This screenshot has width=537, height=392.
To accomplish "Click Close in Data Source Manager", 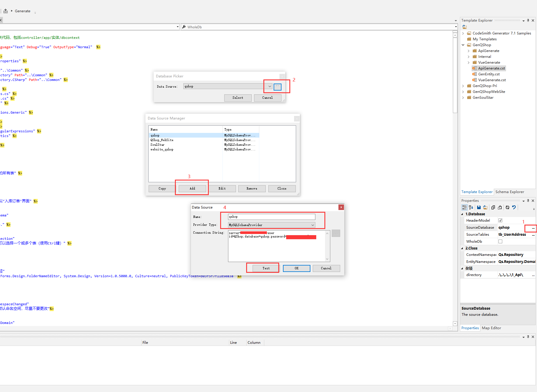I will point(282,189).
